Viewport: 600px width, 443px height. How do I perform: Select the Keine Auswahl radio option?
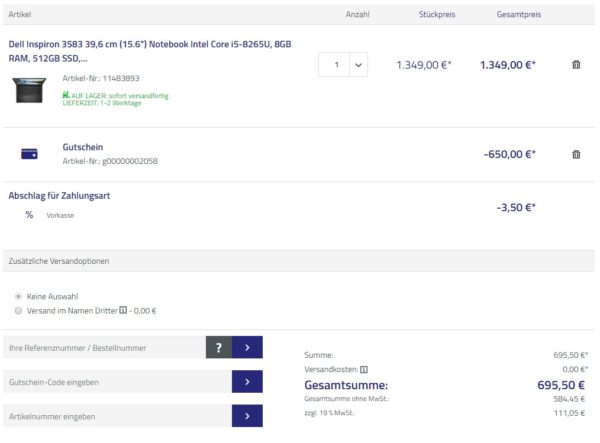click(x=19, y=296)
